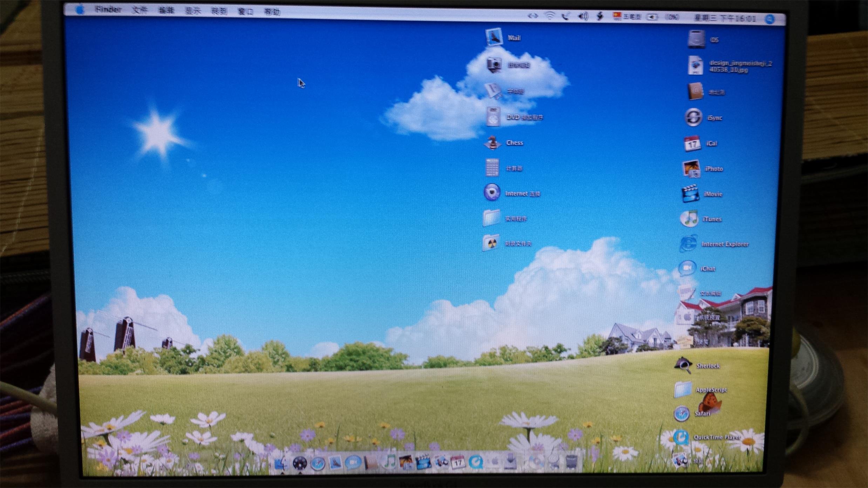Open iChat from the desktop

(x=686, y=268)
